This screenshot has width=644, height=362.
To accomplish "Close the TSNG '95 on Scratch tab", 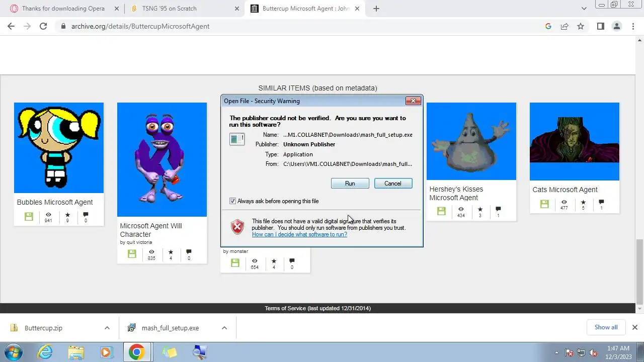I will [237, 9].
